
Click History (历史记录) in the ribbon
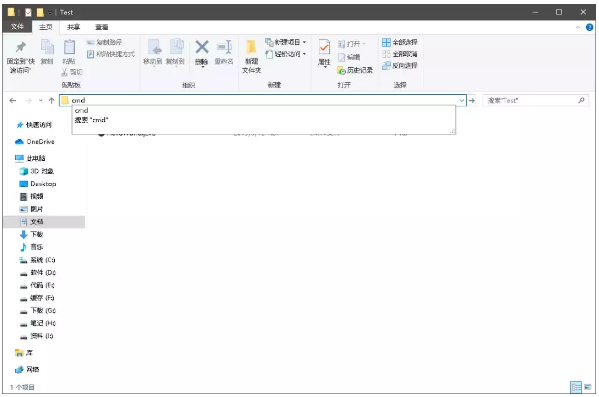(x=355, y=70)
